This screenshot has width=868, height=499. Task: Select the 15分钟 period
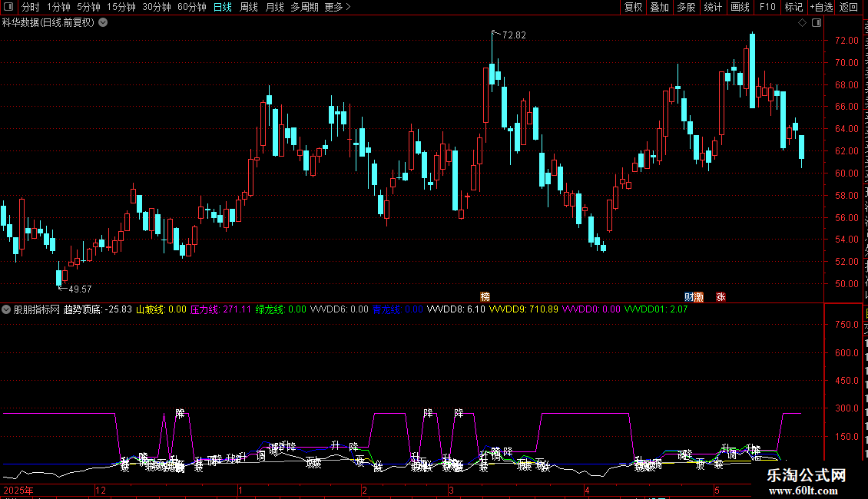[121, 7]
